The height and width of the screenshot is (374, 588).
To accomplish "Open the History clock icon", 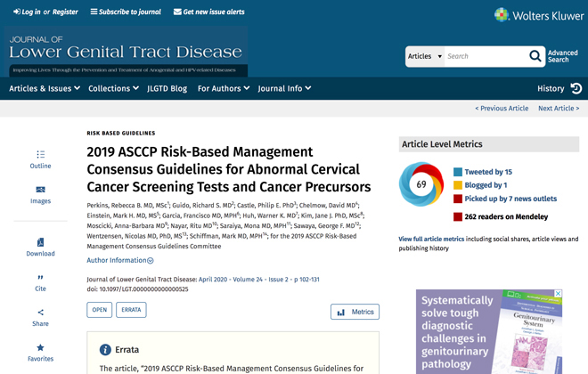I will click(x=576, y=88).
